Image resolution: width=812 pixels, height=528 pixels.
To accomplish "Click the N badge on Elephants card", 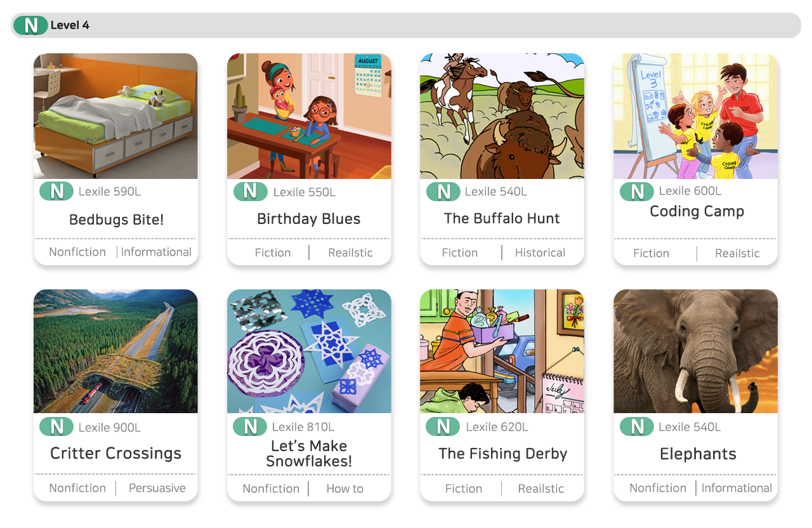I will (x=637, y=426).
